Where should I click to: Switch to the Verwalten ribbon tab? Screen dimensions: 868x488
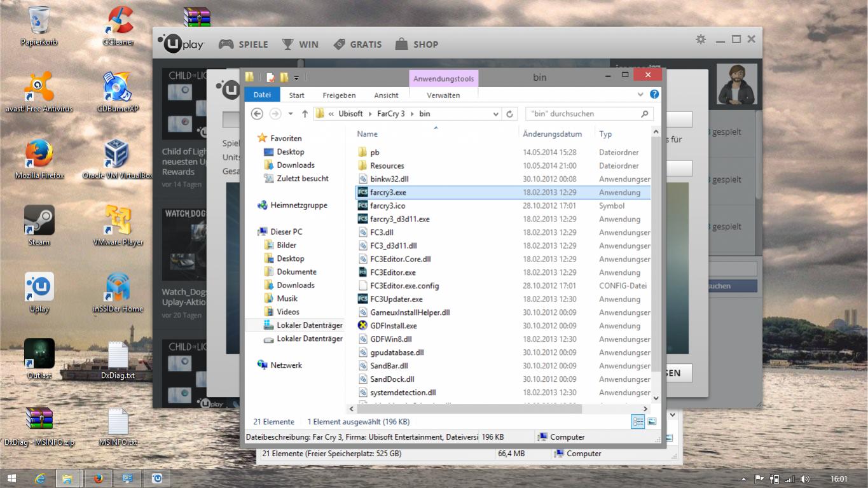pyautogui.click(x=443, y=95)
